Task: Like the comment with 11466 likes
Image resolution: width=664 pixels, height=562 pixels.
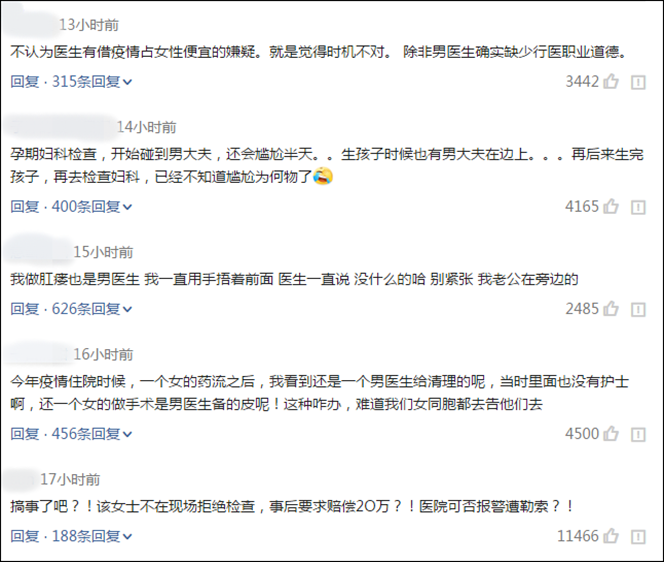Action: (x=611, y=536)
